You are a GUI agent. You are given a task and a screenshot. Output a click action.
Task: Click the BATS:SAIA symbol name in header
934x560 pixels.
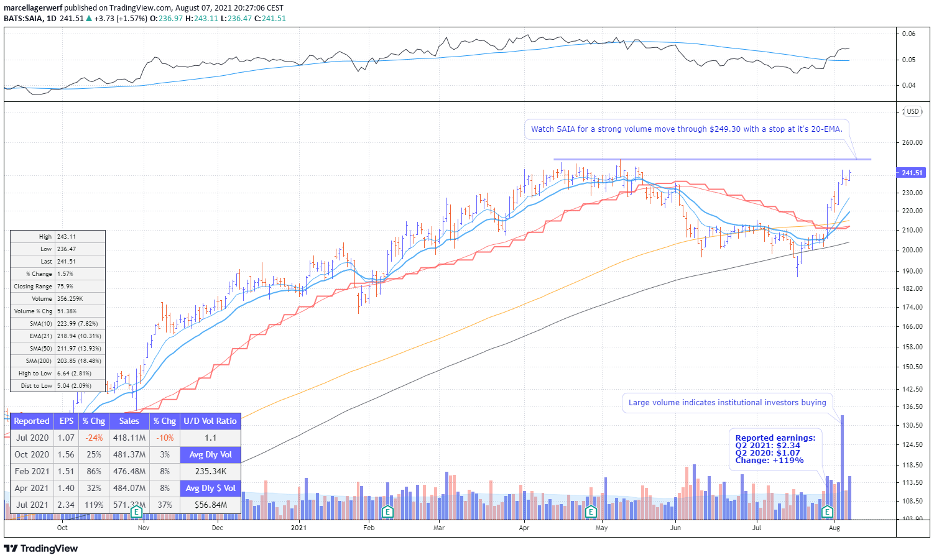point(23,19)
